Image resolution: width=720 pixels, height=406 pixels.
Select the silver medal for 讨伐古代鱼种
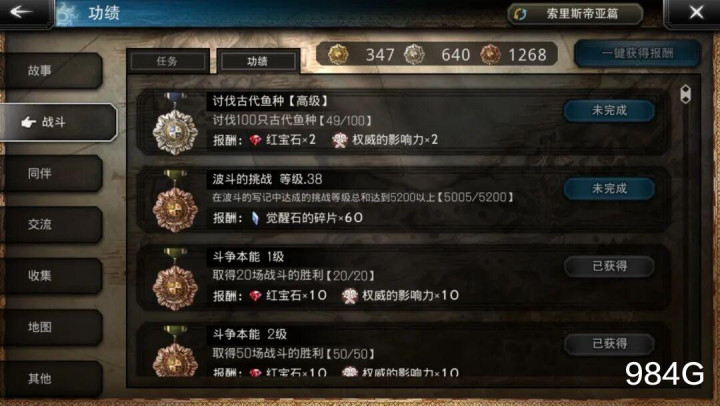pos(175,125)
